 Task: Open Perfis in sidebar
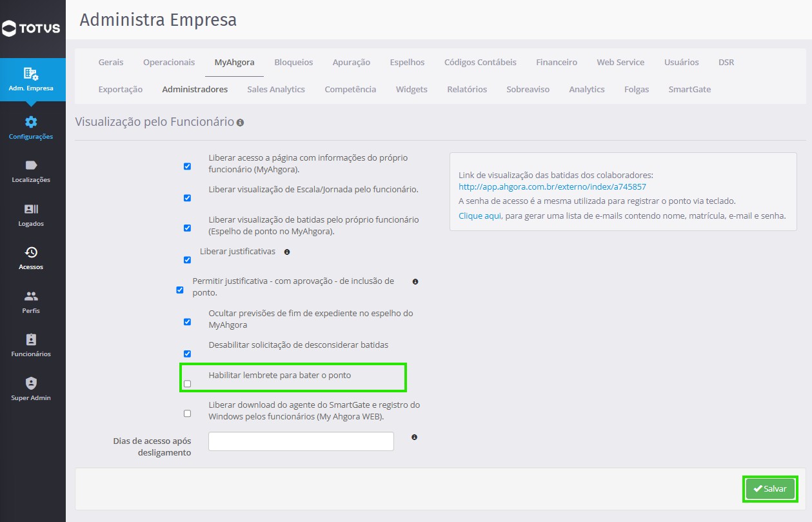pyautogui.click(x=31, y=302)
